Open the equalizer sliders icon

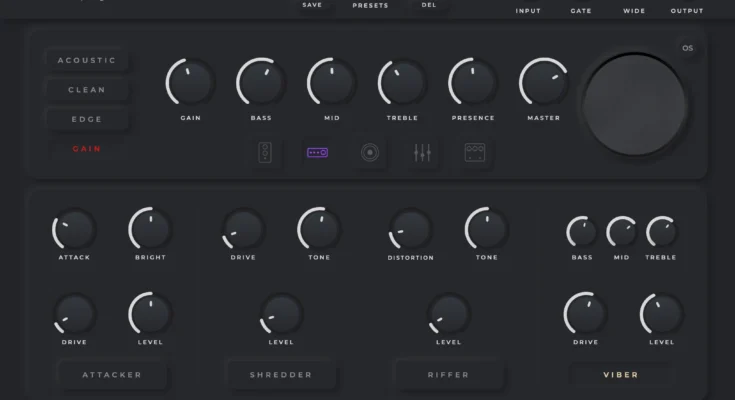[422, 153]
